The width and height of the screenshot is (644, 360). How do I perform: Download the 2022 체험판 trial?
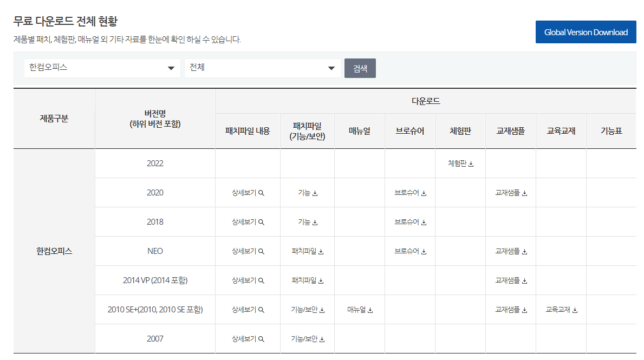click(460, 163)
